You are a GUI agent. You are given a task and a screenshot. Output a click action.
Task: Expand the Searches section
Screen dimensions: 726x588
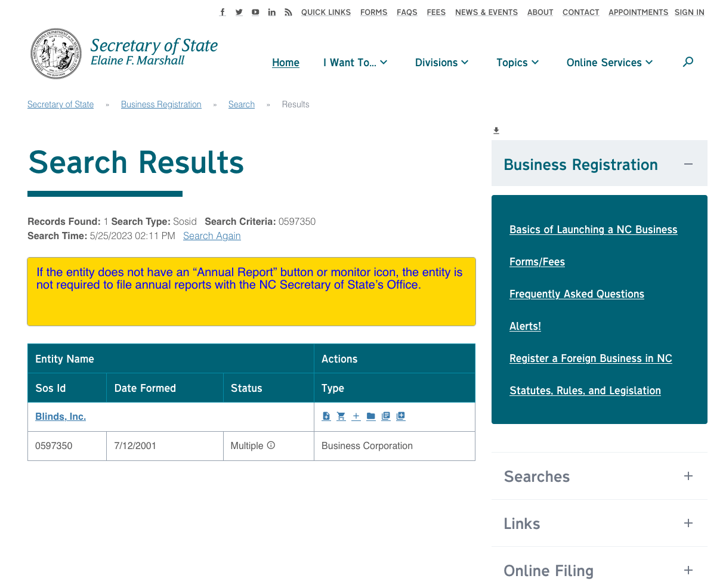coord(688,476)
